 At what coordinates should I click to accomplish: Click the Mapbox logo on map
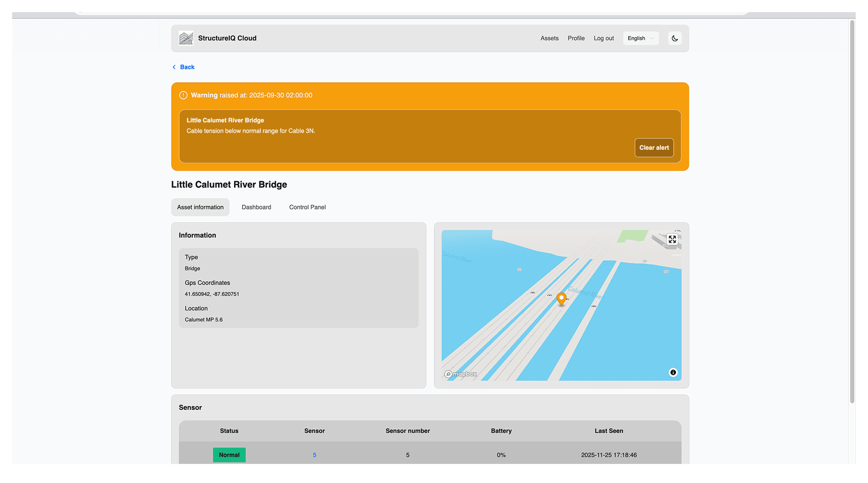461,374
